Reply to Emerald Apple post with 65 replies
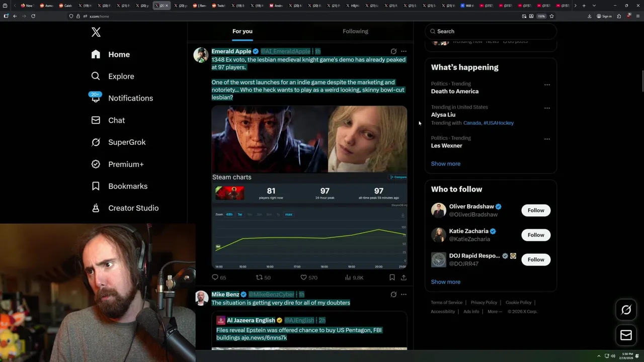 coord(219,278)
